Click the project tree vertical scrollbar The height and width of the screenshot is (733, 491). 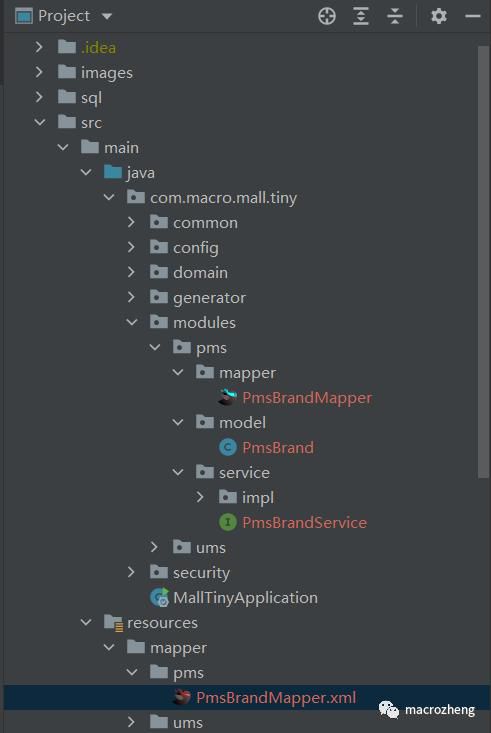point(483,262)
